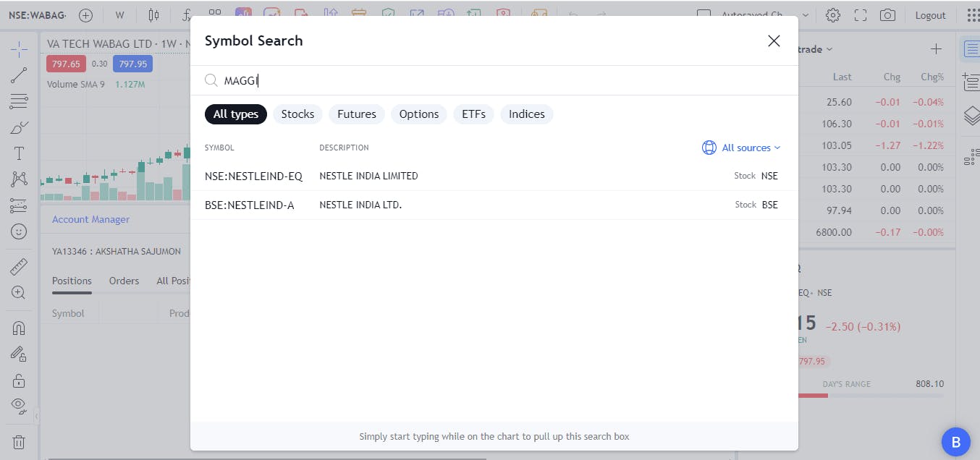
Task: Click the day's range bar
Action: pyautogui.click(x=871, y=396)
